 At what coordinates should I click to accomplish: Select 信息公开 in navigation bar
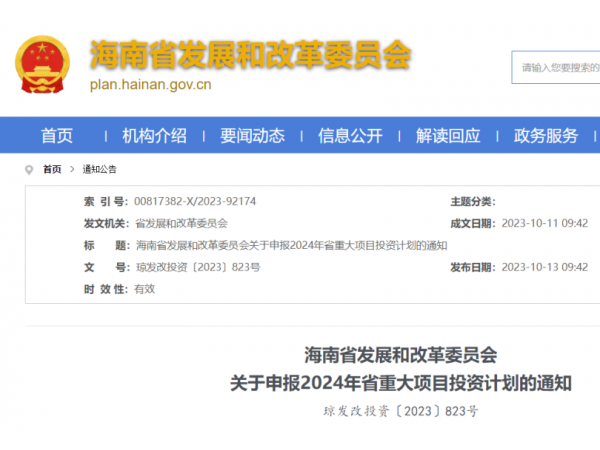point(350,136)
